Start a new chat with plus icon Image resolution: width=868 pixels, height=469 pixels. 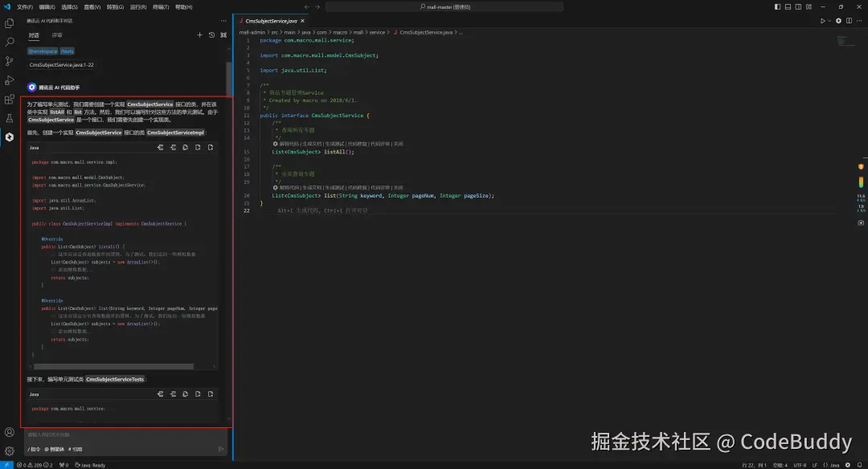coord(200,35)
